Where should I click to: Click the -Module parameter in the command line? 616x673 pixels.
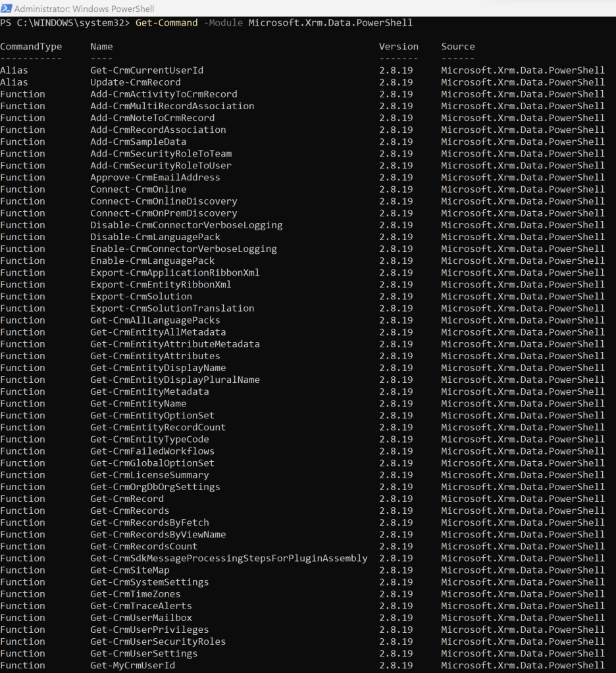223,23
